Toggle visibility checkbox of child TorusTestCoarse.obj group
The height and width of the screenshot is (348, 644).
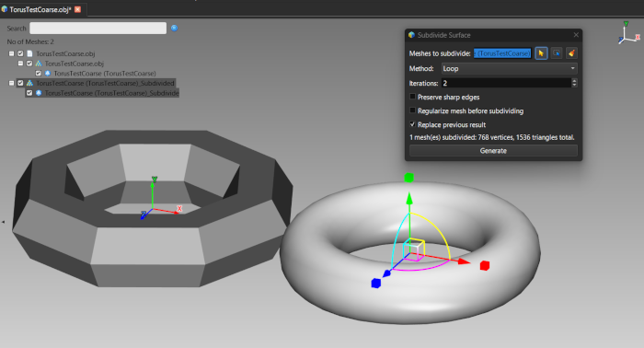pos(29,64)
